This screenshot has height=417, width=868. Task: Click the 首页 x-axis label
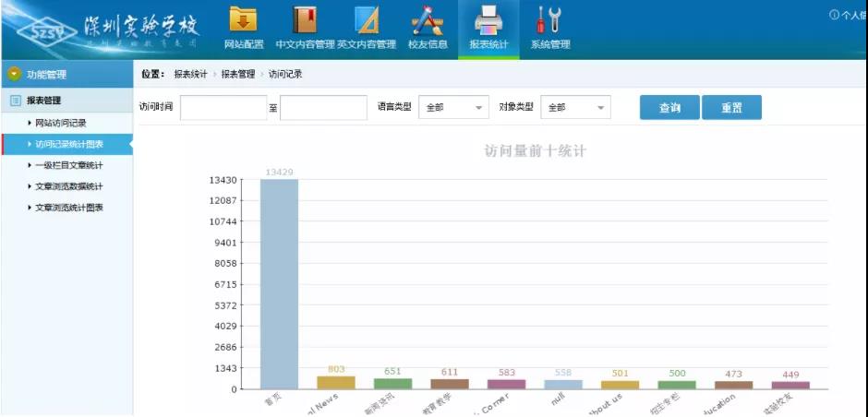click(272, 399)
